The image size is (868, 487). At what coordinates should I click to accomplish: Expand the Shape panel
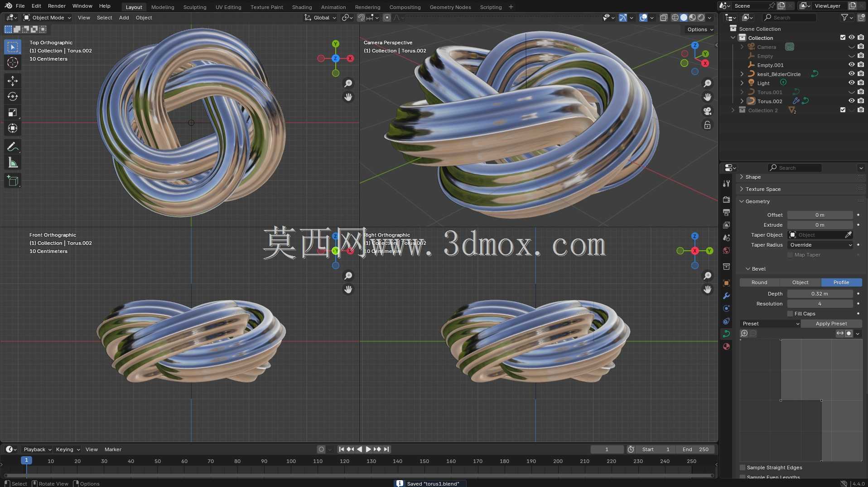pyautogui.click(x=753, y=177)
